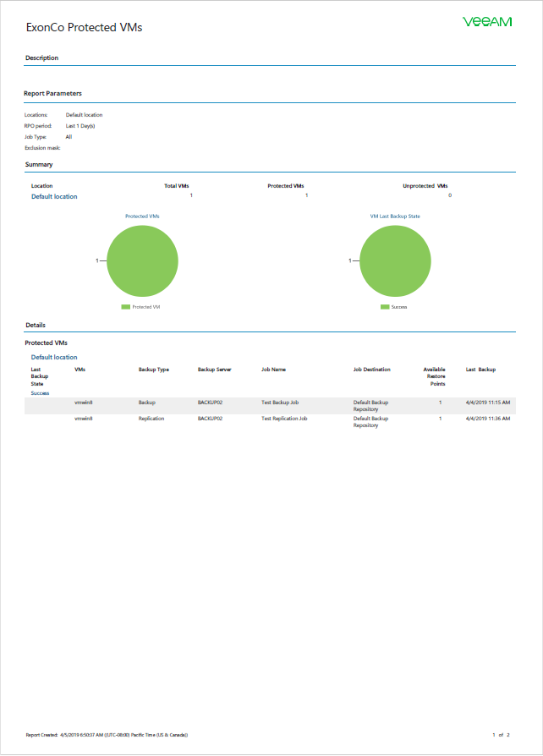Click the Protected VMs pie chart
Screen dimensions: 543x756
[142, 260]
